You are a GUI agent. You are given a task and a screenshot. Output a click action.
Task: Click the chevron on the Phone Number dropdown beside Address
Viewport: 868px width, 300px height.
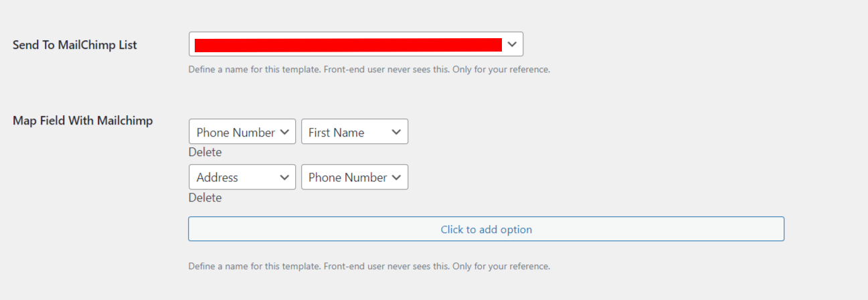point(397,177)
